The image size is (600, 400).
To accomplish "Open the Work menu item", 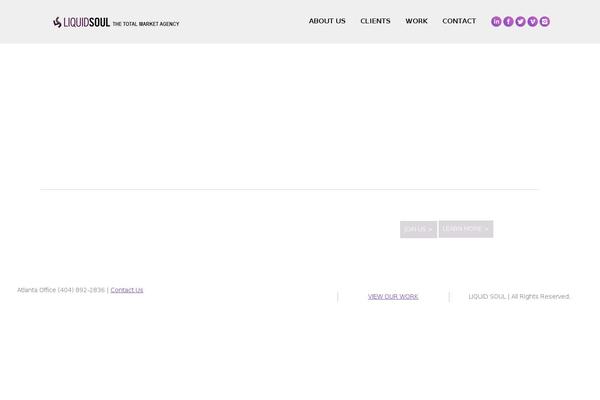I will (416, 21).
